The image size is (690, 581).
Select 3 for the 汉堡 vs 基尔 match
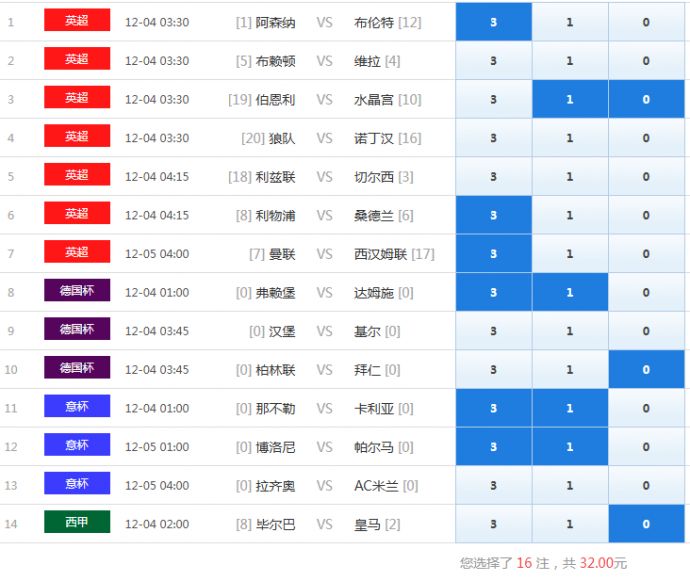pyautogui.click(x=493, y=331)
